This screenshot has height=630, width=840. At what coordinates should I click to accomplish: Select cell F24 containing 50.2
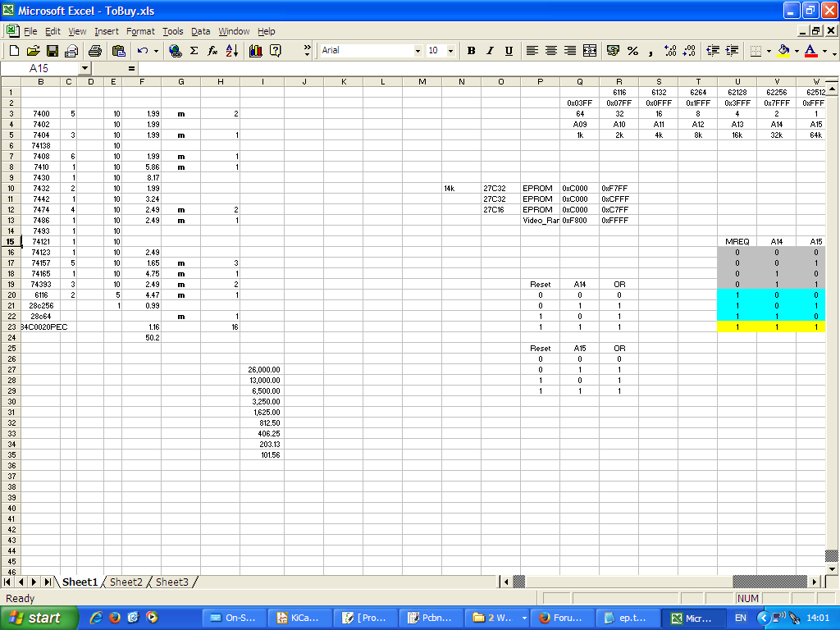point(141,337)
